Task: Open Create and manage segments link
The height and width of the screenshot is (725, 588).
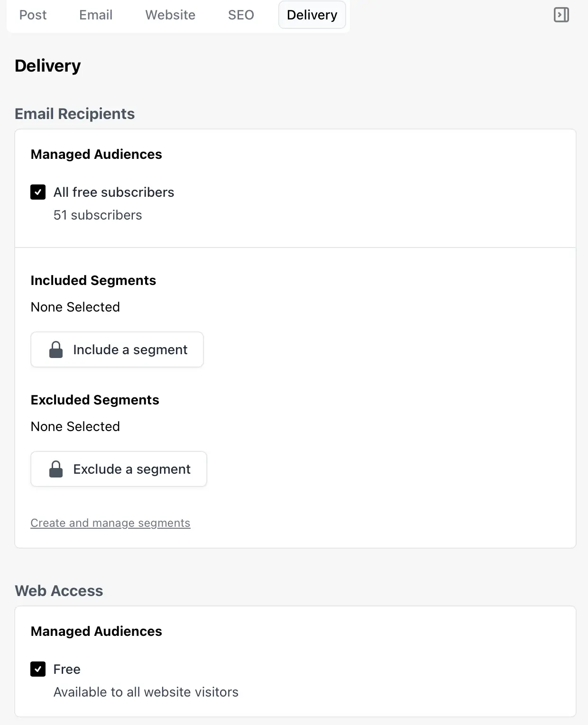Action: tap(110, 523)
